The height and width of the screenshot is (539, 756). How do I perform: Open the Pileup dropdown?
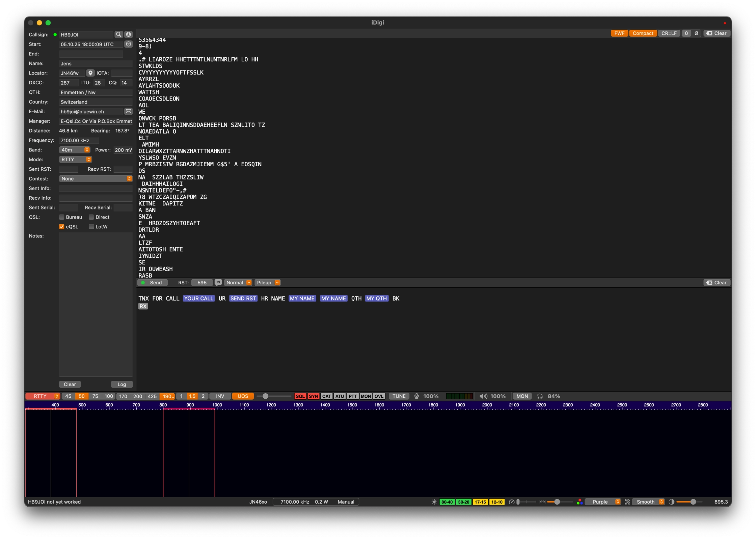point(267,283)
